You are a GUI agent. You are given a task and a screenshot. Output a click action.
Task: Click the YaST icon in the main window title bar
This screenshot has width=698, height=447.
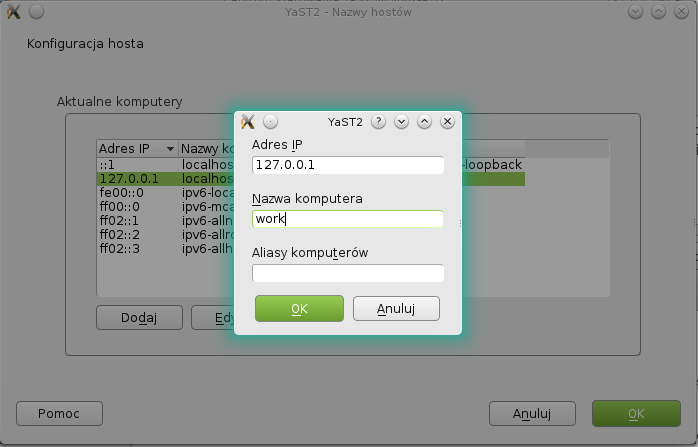point(13,12)
